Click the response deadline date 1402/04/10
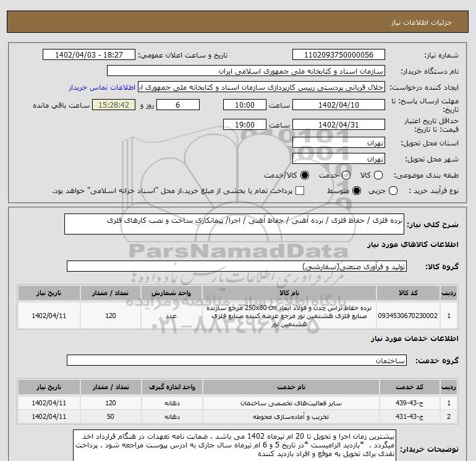476x461 pixels. click(339, 105)
